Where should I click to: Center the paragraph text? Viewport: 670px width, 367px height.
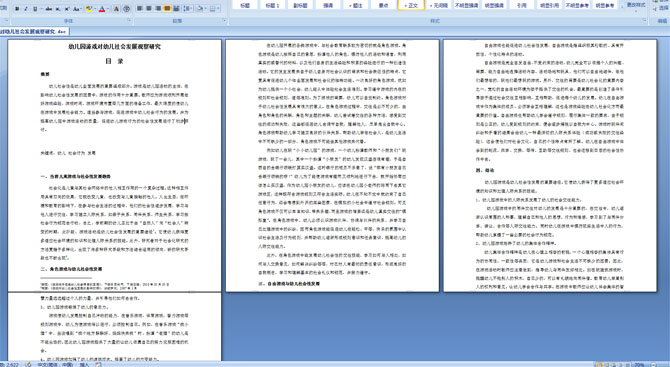click(149, 9)
